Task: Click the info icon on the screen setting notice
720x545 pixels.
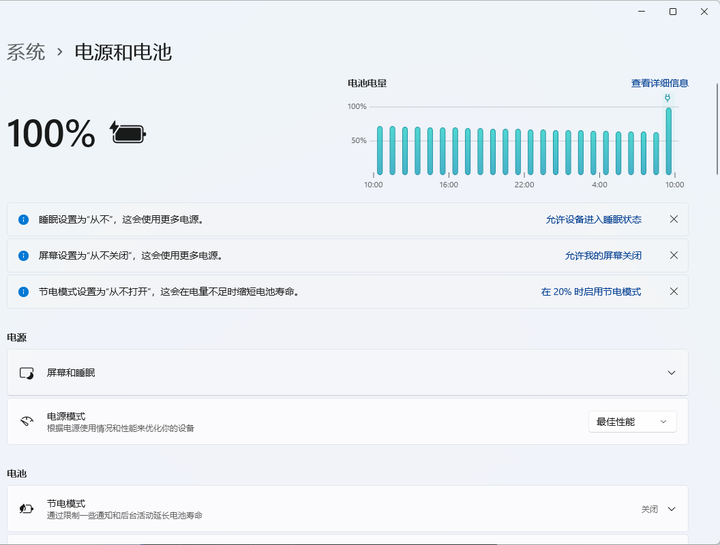Action: point(23,256)
